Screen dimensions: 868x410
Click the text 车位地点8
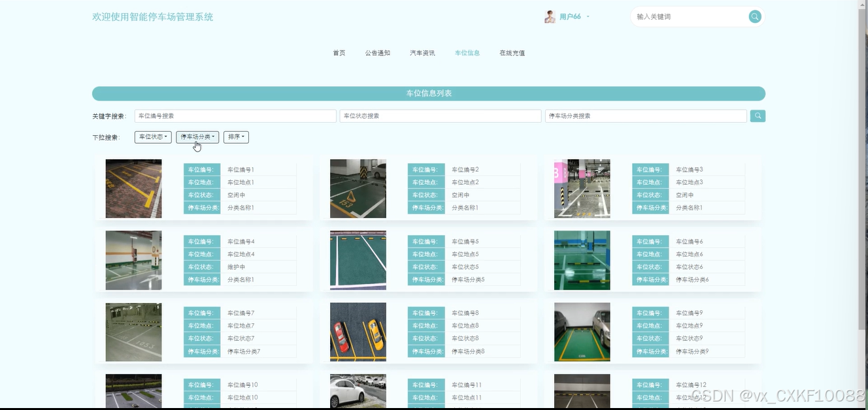click(x=465, y=326)
